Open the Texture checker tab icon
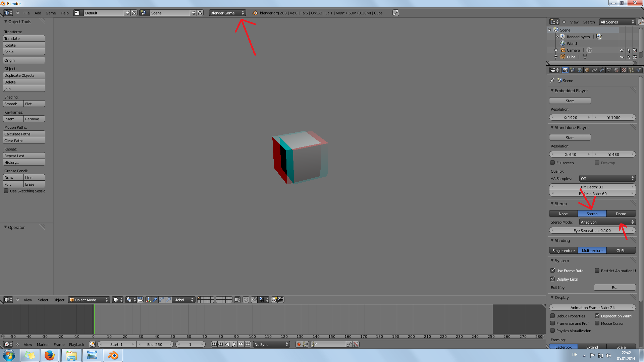 click(x=624, y=70)
